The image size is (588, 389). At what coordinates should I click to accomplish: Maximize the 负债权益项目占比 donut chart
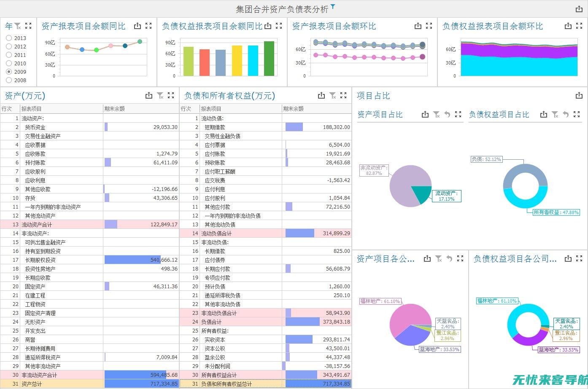click(x=577, y=114)
